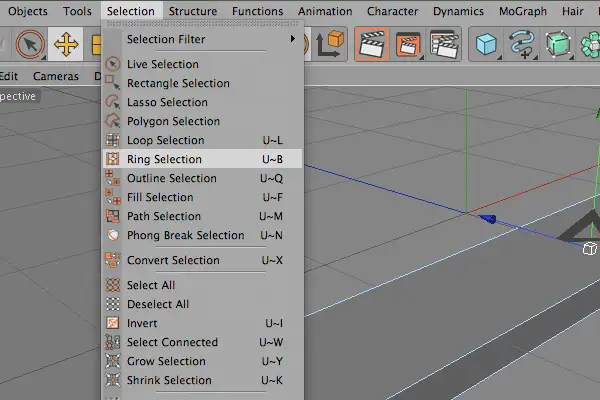Choose Live Selection from menu

[x=203, y=64]
